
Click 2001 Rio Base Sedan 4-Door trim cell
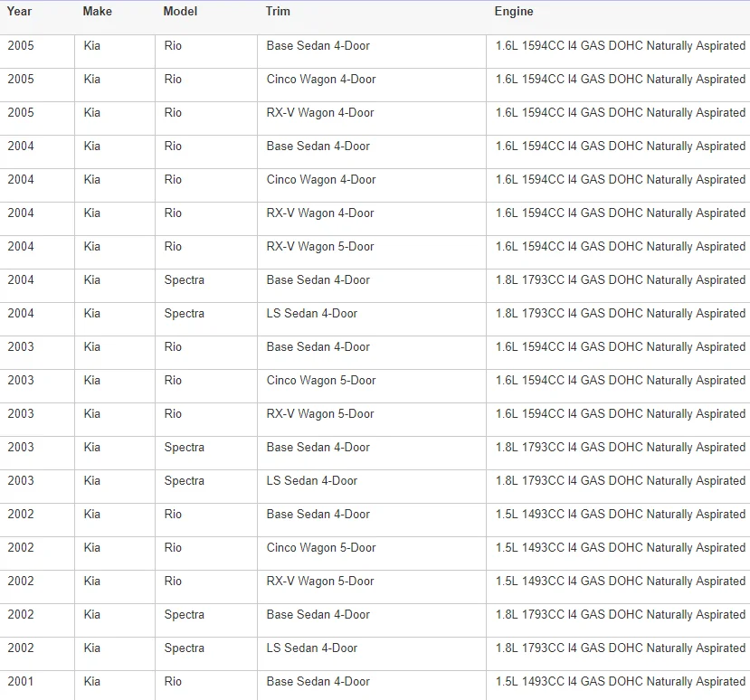click(372, 686)
